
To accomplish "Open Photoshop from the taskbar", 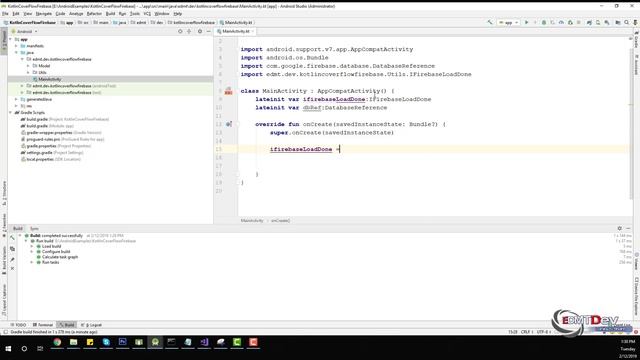I will click(x=122, y=342).
